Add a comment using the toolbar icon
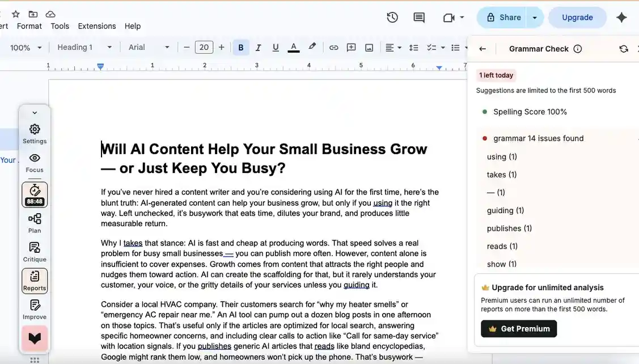 click(x=351, y=48)
